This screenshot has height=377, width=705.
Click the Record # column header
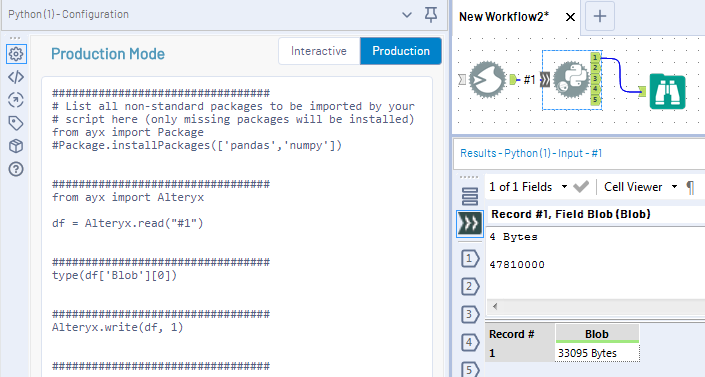pyautogui.click(x=520, y=334)
